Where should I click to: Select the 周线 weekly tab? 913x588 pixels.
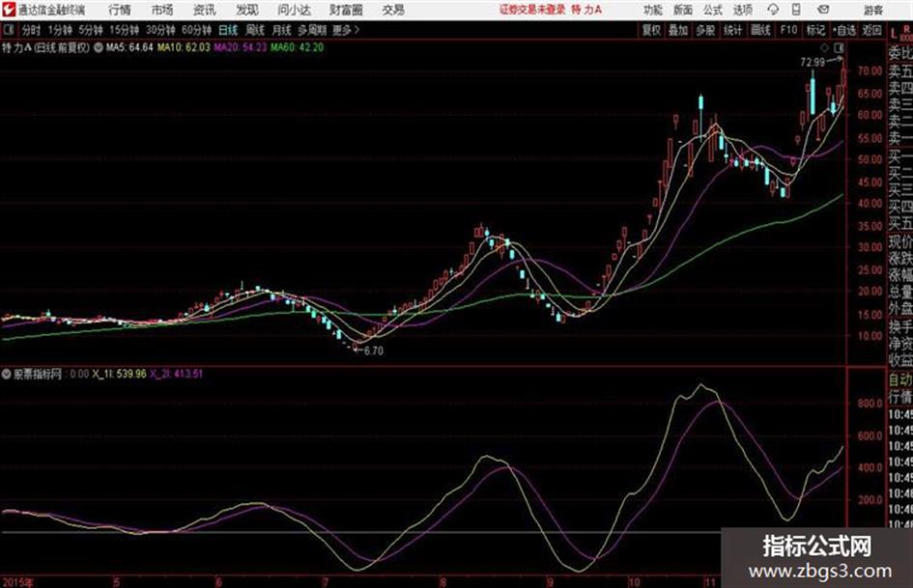coord(255,30)
